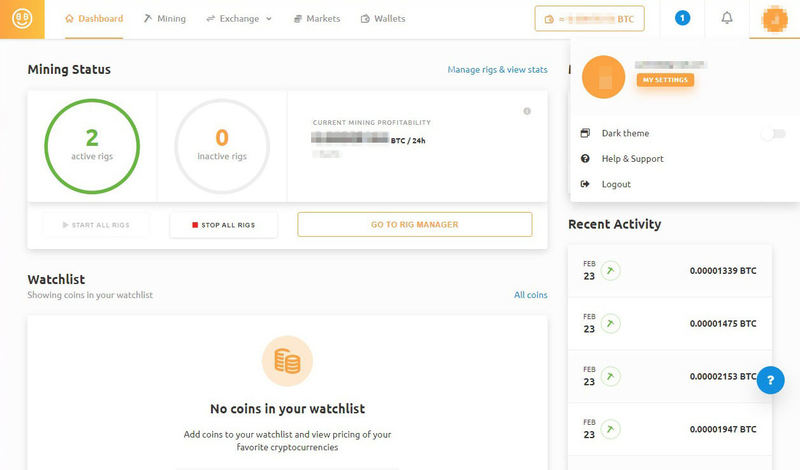Click the 2 active rigs circle
800x470 pixels.
pos(92,146)
